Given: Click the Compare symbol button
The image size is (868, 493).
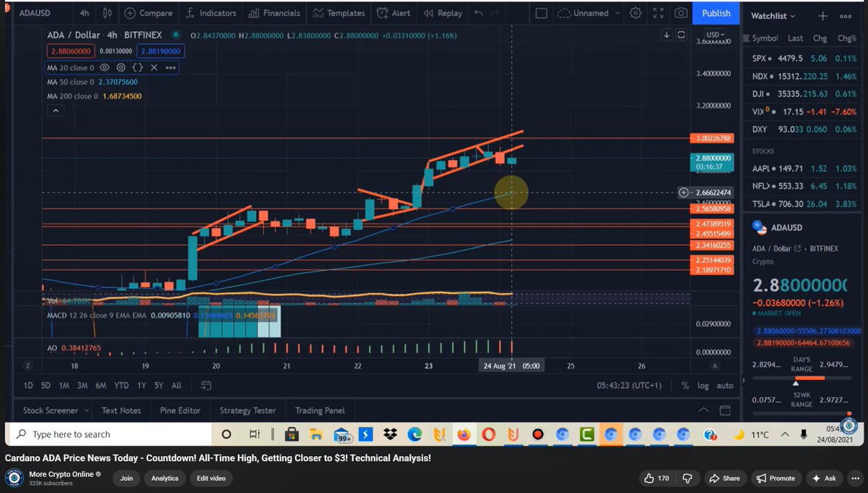Looking at the screenshot, I should coord(148,13).
